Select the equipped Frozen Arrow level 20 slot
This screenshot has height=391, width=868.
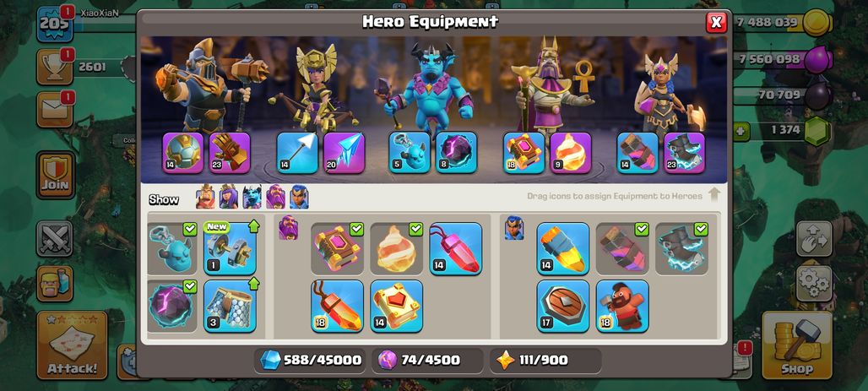coord(344,152)
